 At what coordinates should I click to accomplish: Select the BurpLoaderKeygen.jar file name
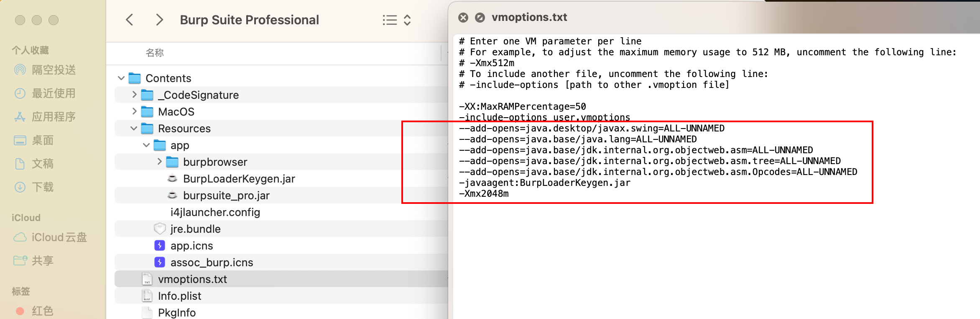pyautogui.click(x=239, y=178)
